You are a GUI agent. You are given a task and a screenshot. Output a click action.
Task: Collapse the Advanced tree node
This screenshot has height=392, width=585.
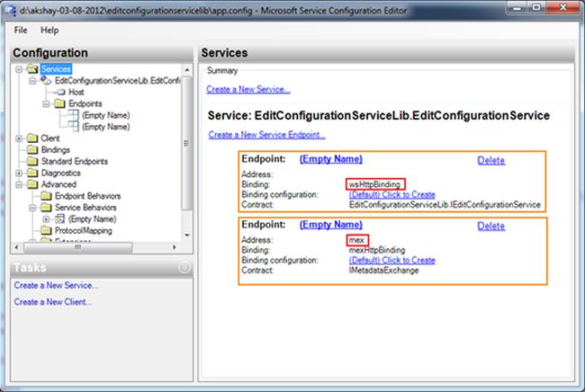(x=19, y=185)
